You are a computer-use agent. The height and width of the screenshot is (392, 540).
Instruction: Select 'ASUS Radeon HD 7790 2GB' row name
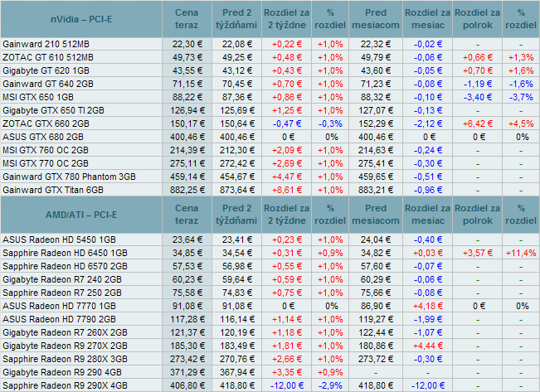pos(59,319)
